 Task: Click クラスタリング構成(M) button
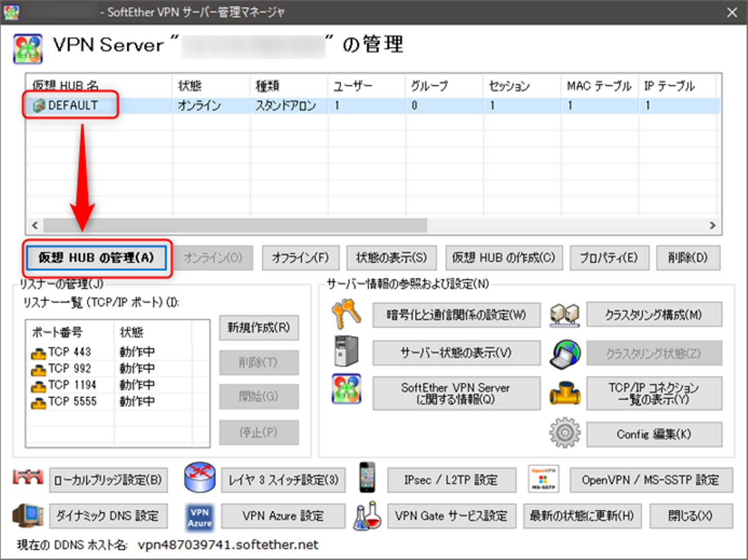coord(654,315)
